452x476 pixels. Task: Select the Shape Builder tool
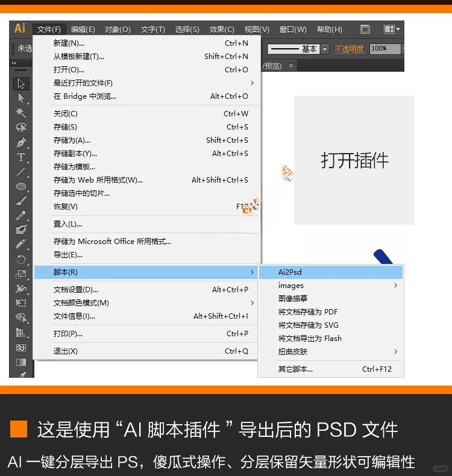[x=21, y=318]
